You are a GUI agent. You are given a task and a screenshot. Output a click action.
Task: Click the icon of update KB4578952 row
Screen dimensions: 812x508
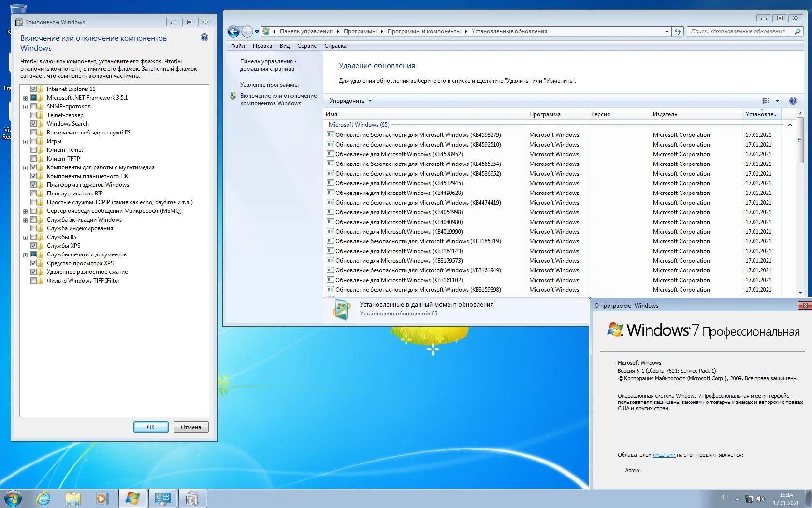[331, 154]
